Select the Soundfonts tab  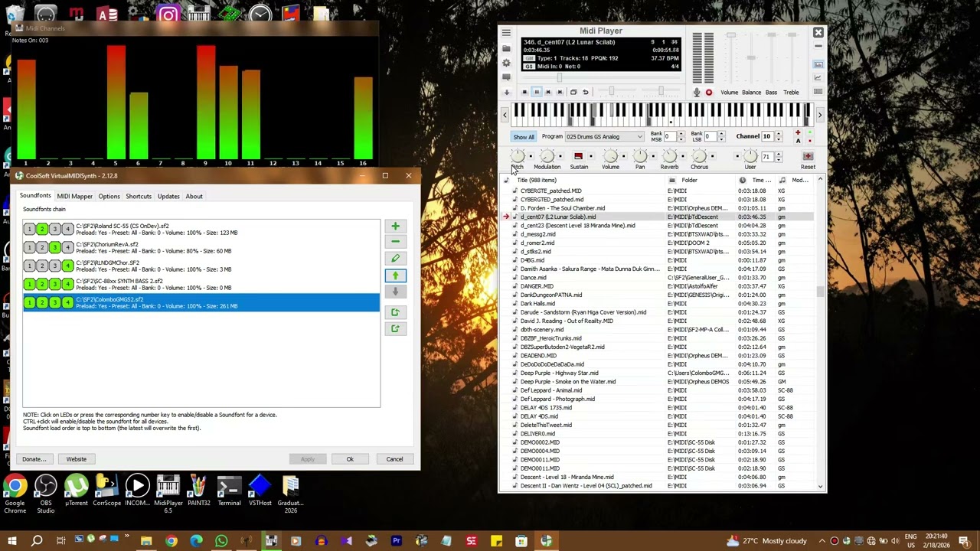coord(35,195)
